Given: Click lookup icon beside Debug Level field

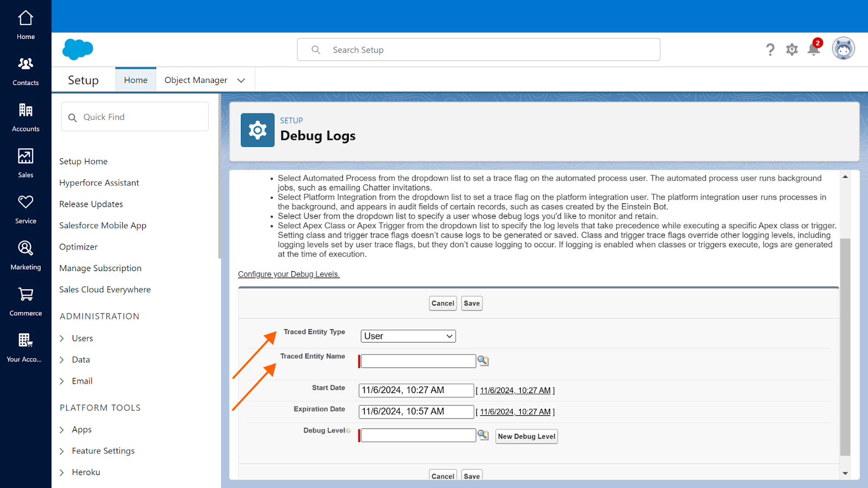Looking at the screenshot, I should [483, 435].
